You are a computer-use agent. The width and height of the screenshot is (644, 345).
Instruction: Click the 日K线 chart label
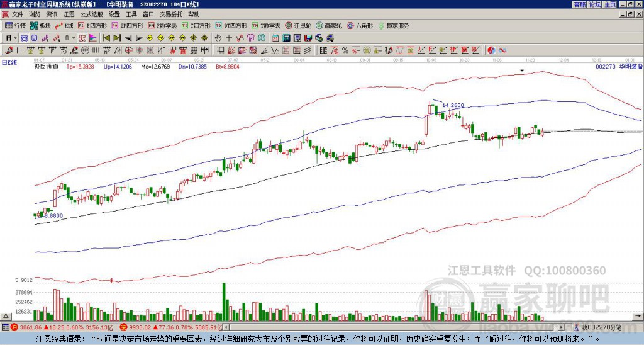click(9, 63)
